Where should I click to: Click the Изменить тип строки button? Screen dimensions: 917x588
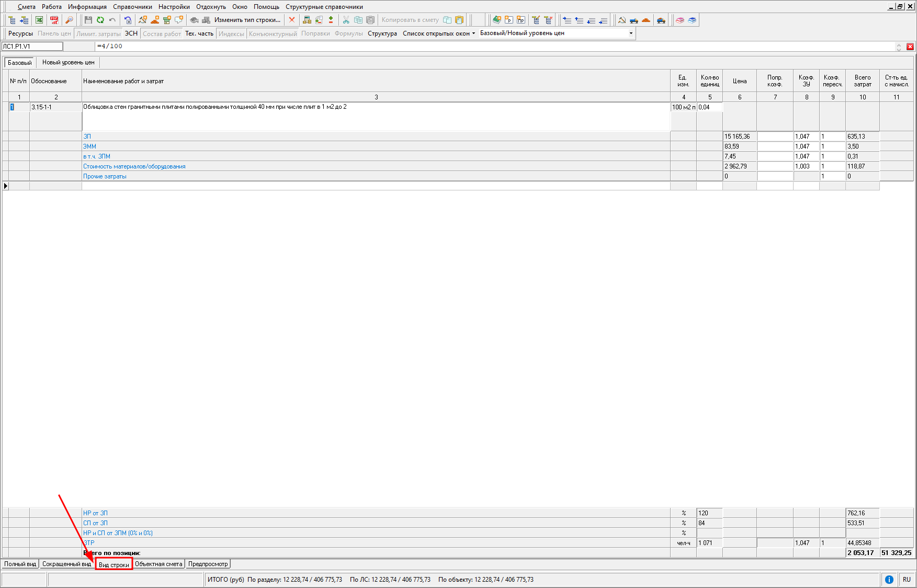point(247,20)
